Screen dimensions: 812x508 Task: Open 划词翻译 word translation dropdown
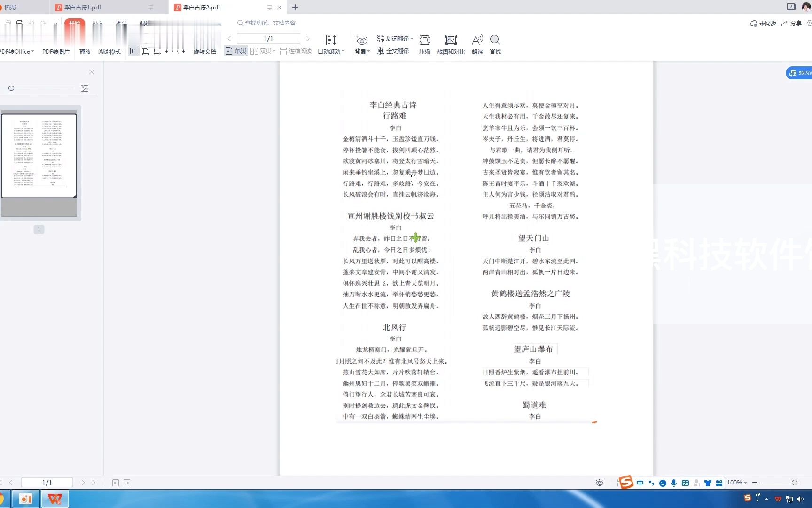click(x=395, y=39)
